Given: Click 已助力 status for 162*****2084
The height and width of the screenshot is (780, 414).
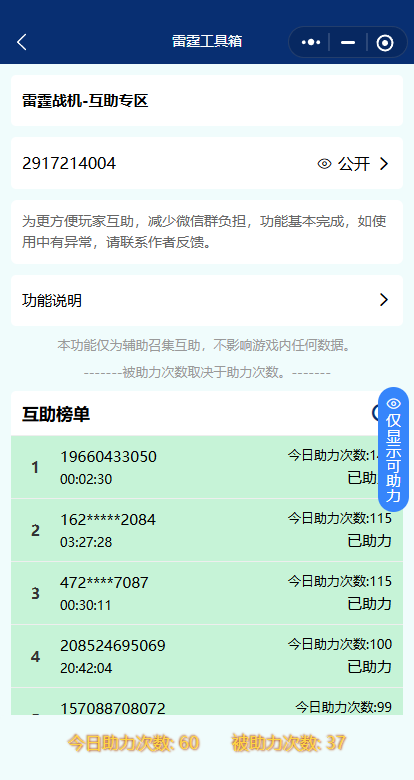Looking at the screenshot, I should coord(370,541).
